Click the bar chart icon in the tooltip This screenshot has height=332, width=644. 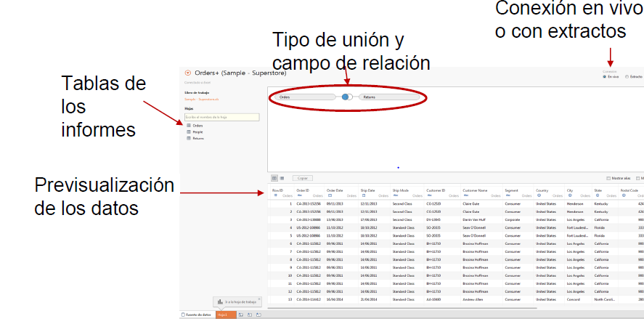click(x=221, y=302)
